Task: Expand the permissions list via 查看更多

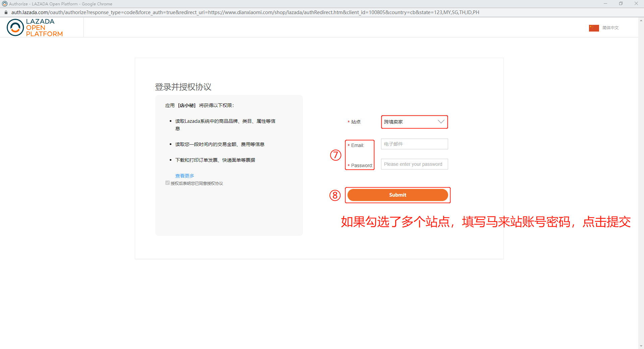Action: click(185, 176)
